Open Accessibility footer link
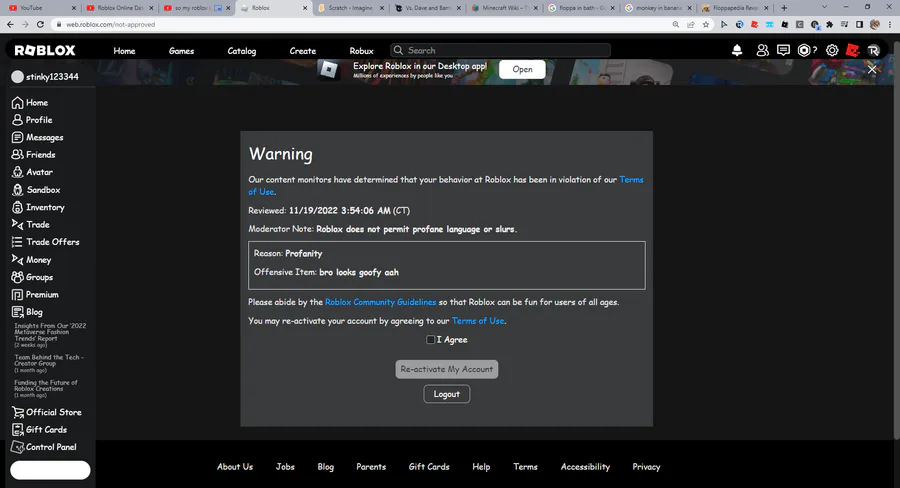Viewport: 900px width, 488px height. point(585,467)
